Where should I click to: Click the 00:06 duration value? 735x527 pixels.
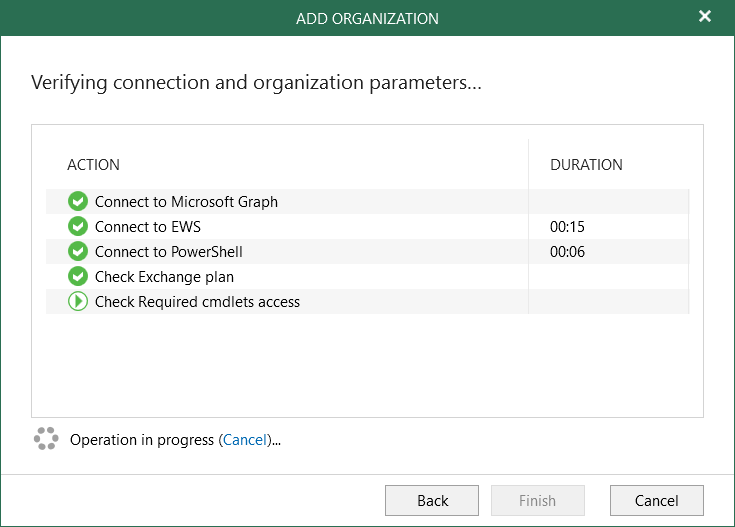click(567, 252)
